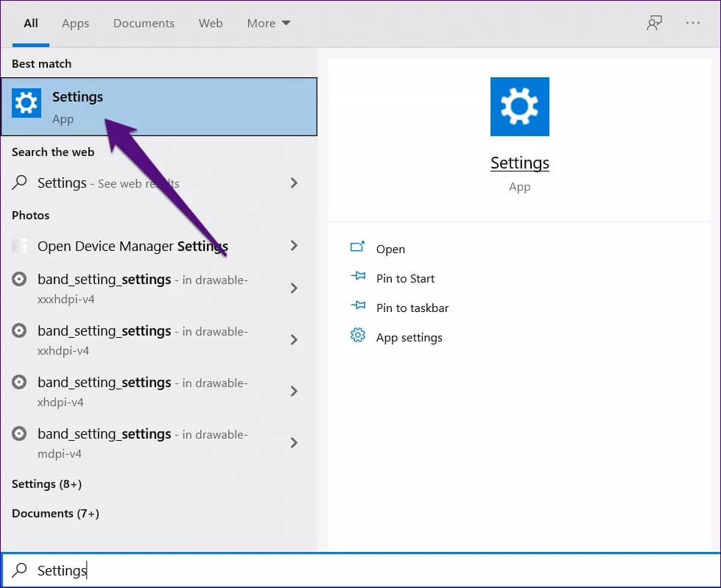Switch to the Apps tab
Image resolution: width=721 pixels, height=588 pixels.
point(75,23)
